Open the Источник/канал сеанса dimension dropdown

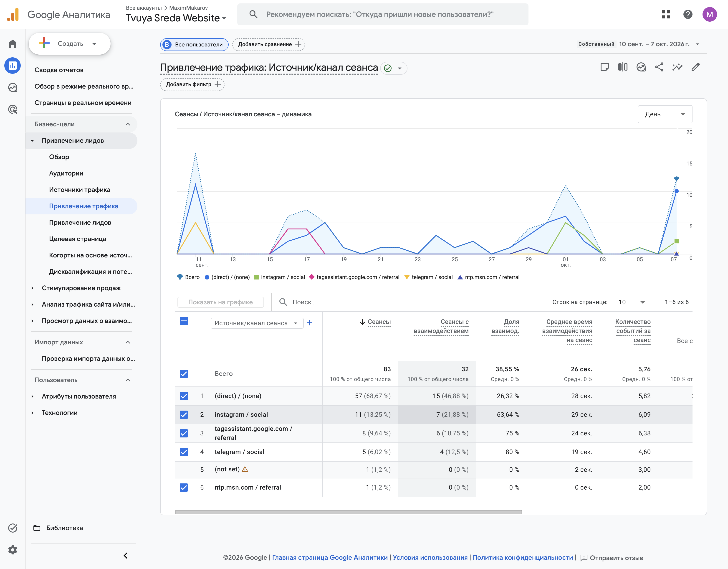pyautogui.click(x=257, y=323)
